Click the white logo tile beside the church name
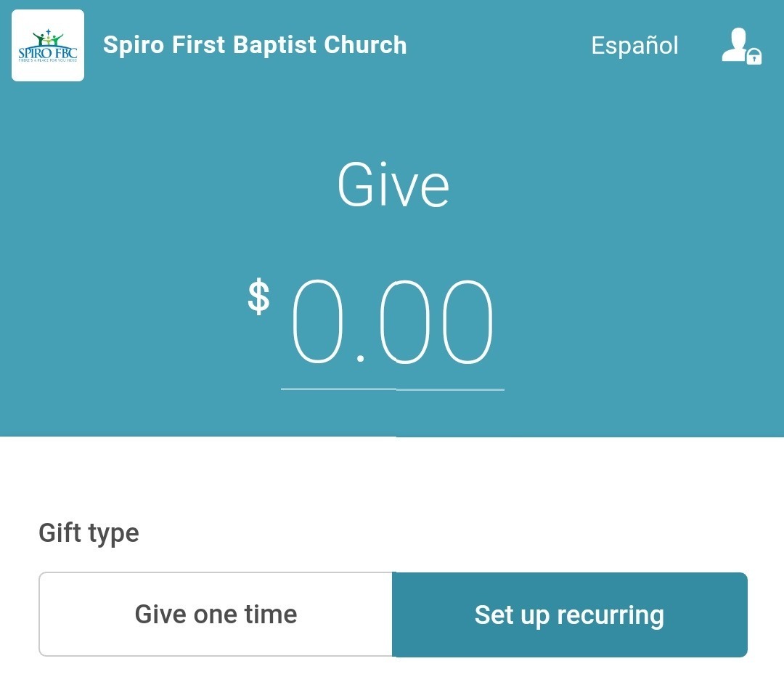 coord(48,46)
